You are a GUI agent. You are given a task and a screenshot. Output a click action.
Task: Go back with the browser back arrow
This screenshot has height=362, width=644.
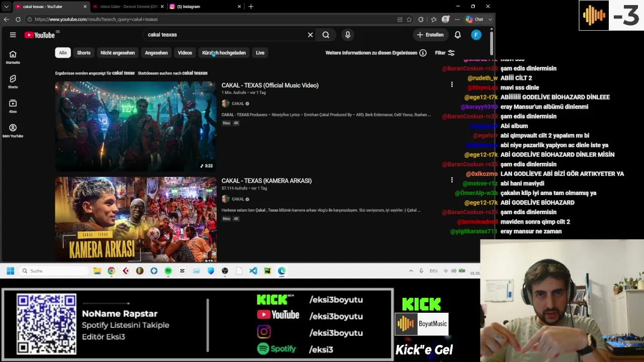[x=6, y=19]
